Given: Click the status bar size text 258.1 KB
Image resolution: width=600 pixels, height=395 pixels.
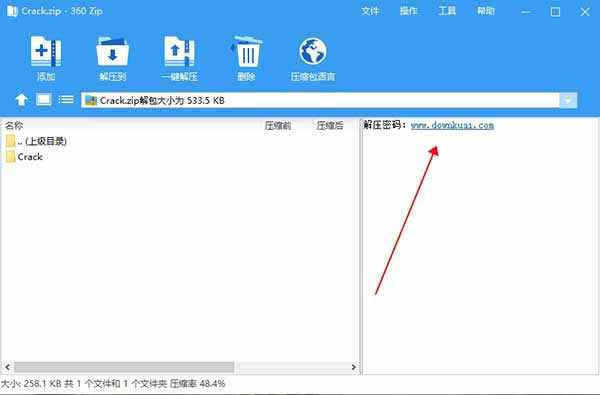Looking at the screenshot, I should [42, 384].
